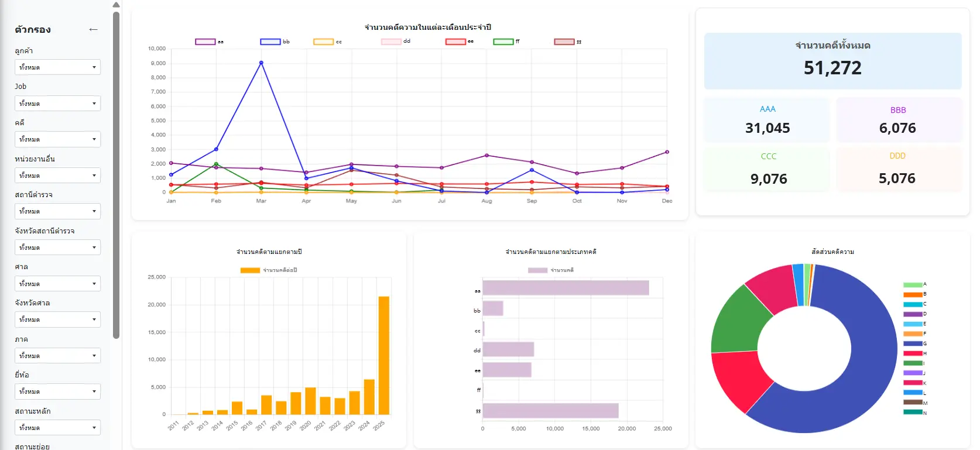The image size is (980, 450).
Task: Click doughnut legend swatch B
Action: click(913, 294)
